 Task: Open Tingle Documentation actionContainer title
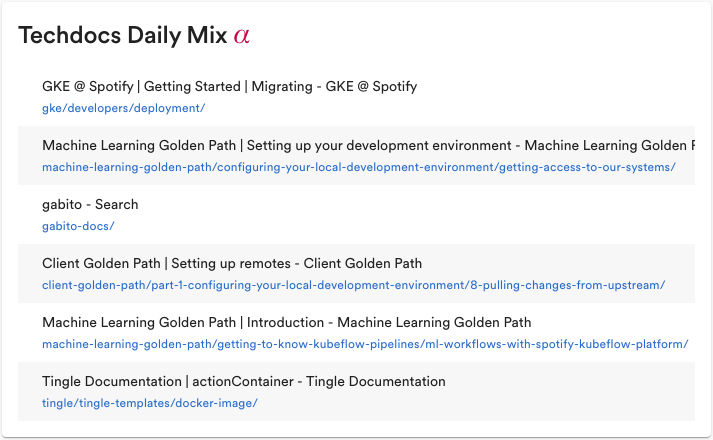pyautogui.click(x=243, y=382)
